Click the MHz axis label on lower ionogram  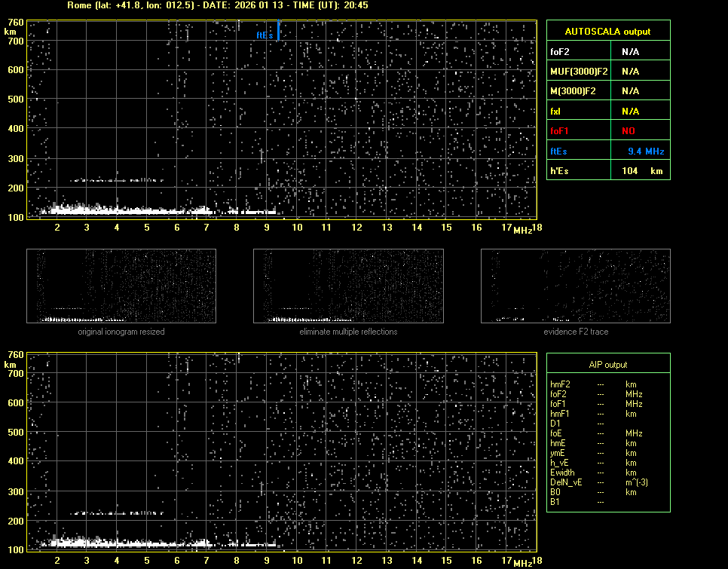tap(522, 562)
